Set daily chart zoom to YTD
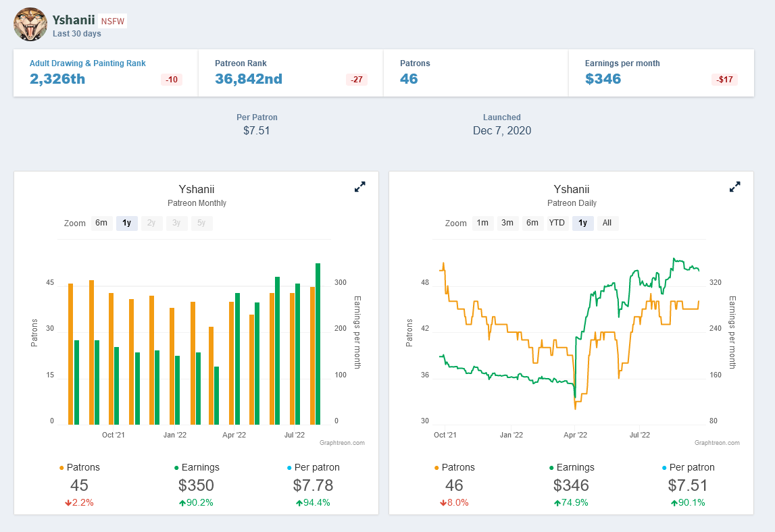This screenshot has width=775, height=532. pos(557,223)
